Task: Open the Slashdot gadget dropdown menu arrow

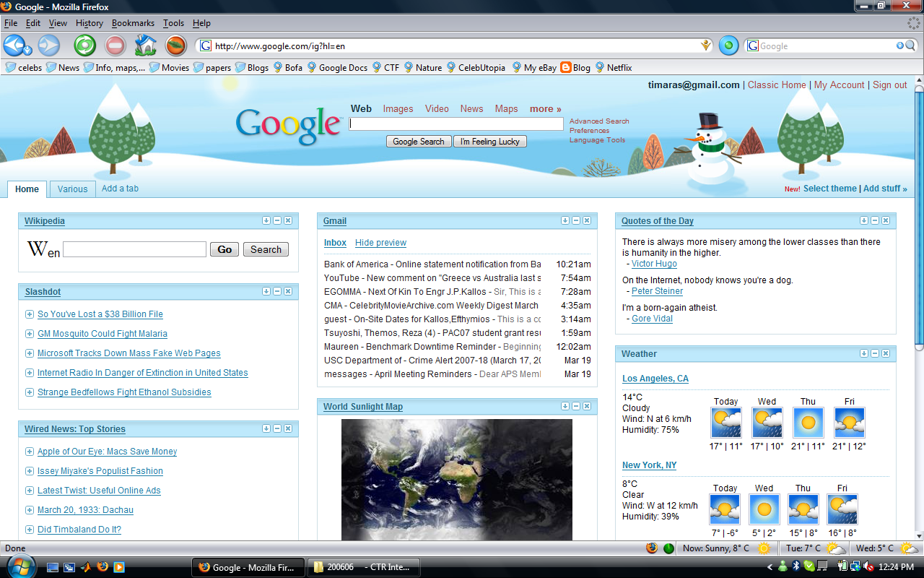Action: [x=266, y=291]
